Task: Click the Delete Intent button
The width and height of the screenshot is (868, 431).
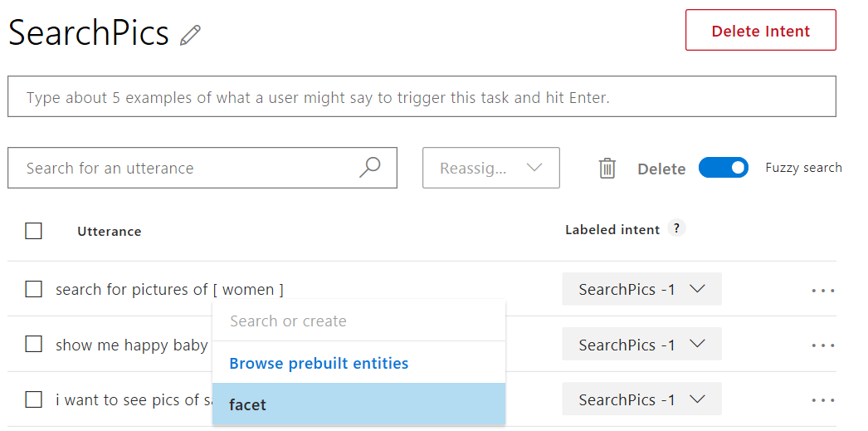Action: pos(761,30)
